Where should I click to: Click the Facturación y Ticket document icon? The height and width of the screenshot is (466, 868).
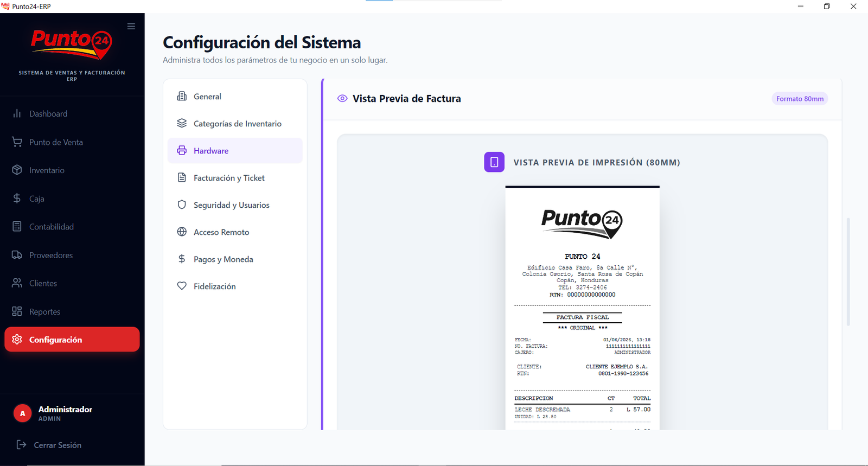[182, 178]
